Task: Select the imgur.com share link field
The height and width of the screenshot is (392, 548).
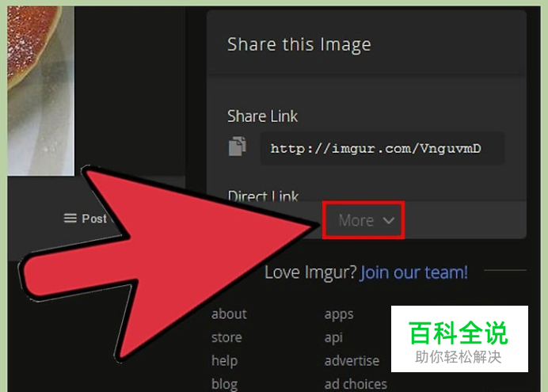Action: pos(382,149)
